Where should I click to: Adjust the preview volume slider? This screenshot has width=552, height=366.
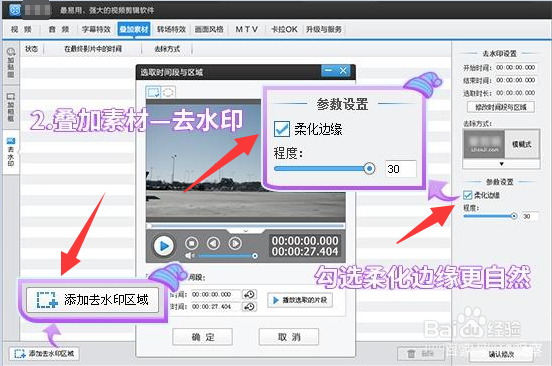click(227, 256)
